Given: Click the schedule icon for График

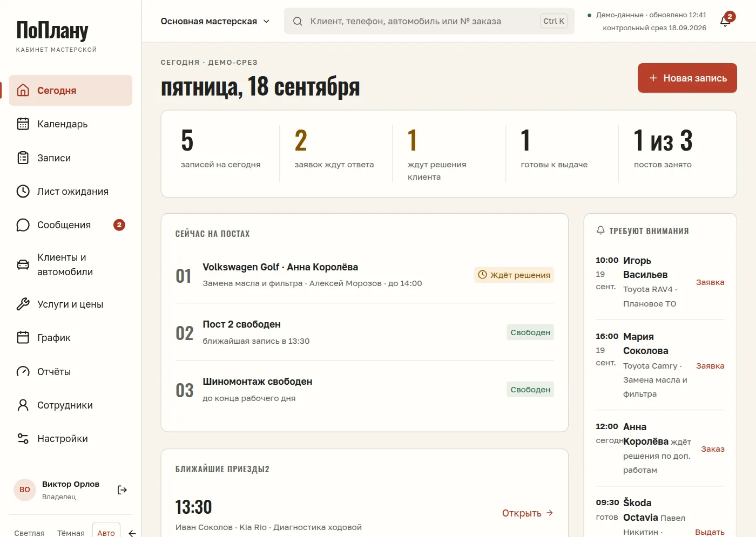Looking at the screenshot, I should (x=23, y=338).
